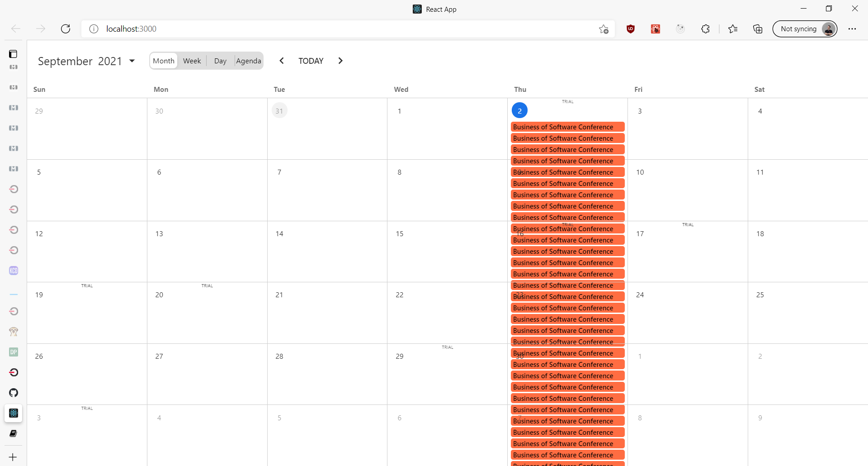Refresh the localhost page

coord(66,29)
